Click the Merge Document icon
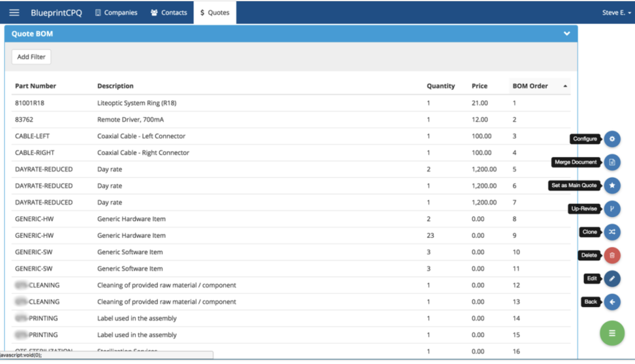This screenshot has width=635, height=364. tap(612, 162)
